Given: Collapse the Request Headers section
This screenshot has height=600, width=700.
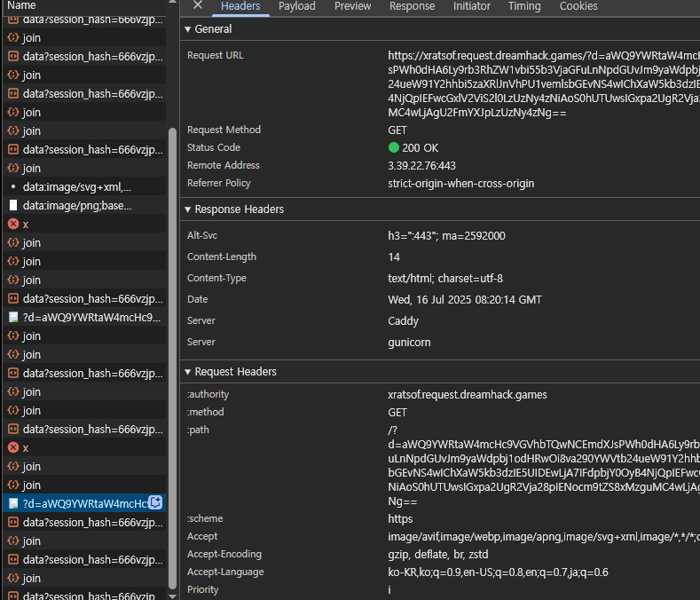Looking at the screenshot, I should point(188,372).
